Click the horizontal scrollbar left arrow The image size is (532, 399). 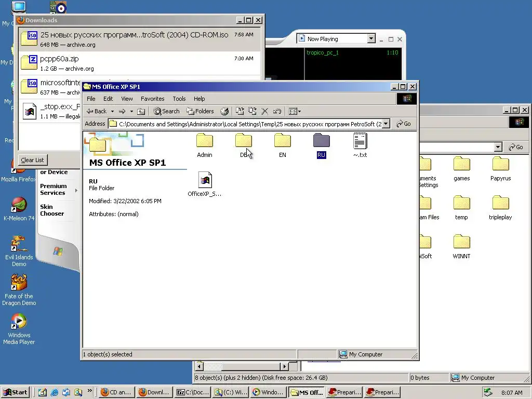coord(199,366)
